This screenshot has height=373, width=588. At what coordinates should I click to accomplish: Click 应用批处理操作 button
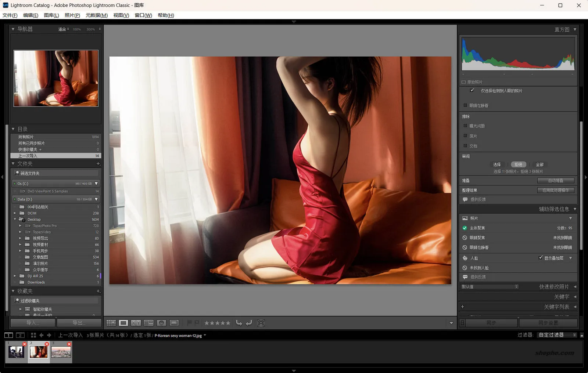click(556, 190)
